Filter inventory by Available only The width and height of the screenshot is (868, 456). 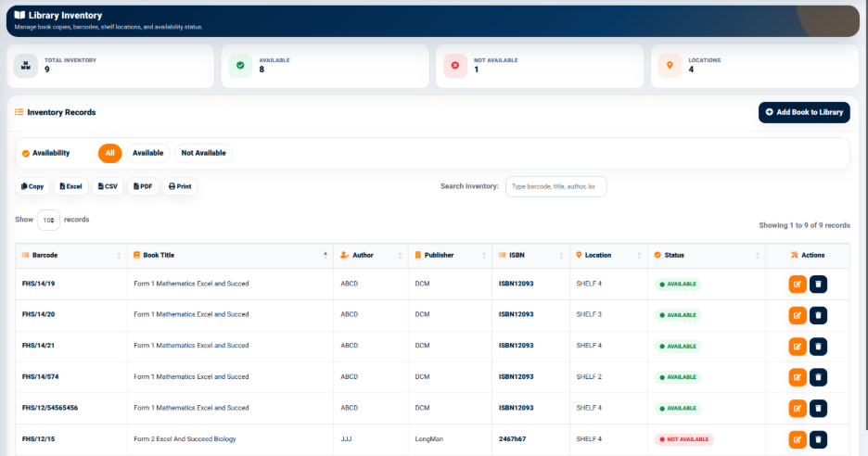(x=147, y=153)
